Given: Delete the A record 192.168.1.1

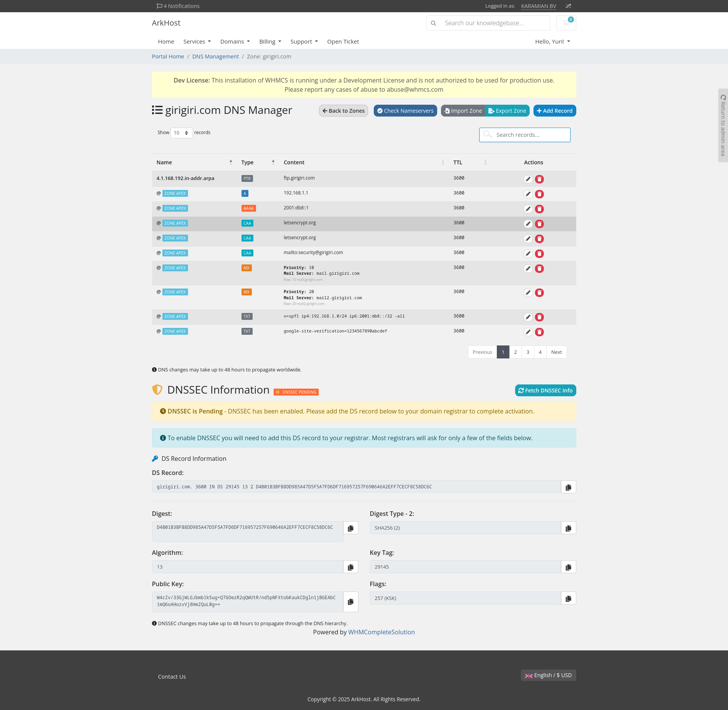Looking at the screenshot, I should (x=539, y=194).
